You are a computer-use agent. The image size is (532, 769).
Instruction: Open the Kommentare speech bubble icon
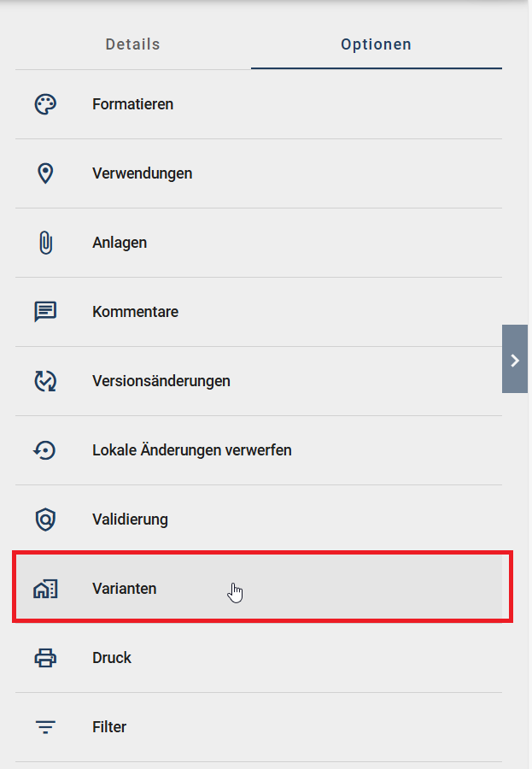45,311
